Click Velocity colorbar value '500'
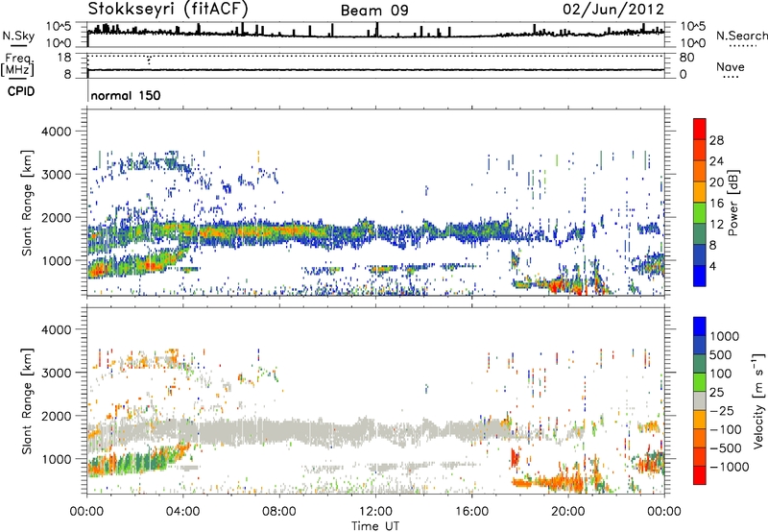Screen dimensions: 768x532 [721, 354]
